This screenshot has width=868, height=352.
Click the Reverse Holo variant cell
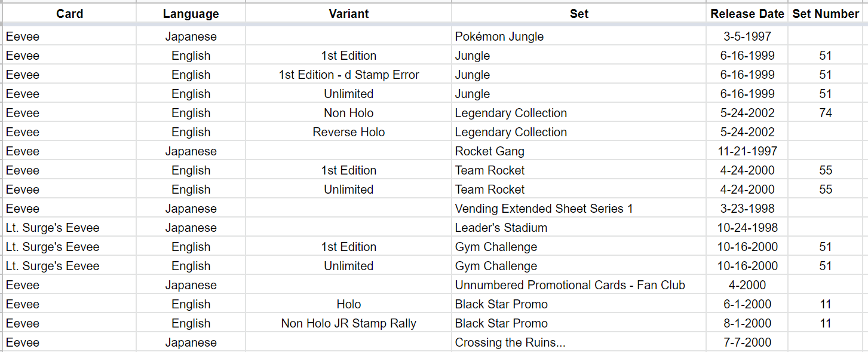point(348,132)
